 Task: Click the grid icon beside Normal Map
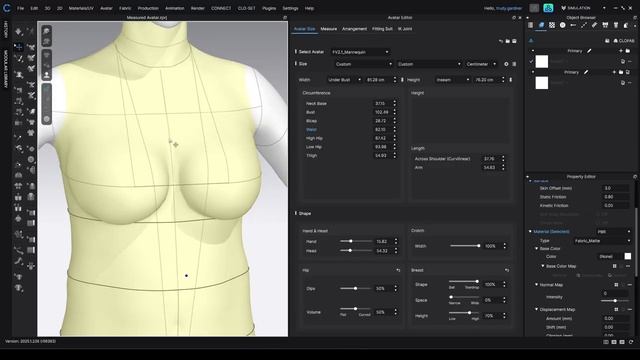[616, 285]
